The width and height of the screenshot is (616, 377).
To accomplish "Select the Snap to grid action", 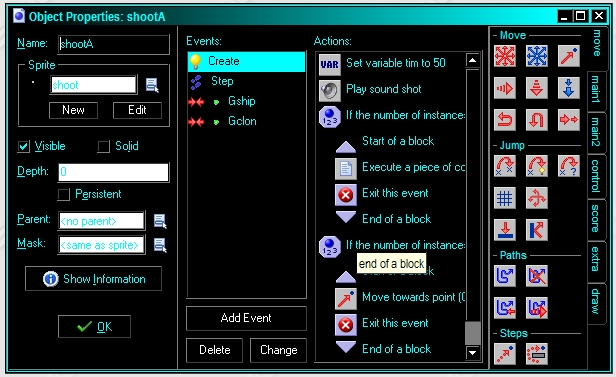I will pyautogui.click(x=505, y=198).
